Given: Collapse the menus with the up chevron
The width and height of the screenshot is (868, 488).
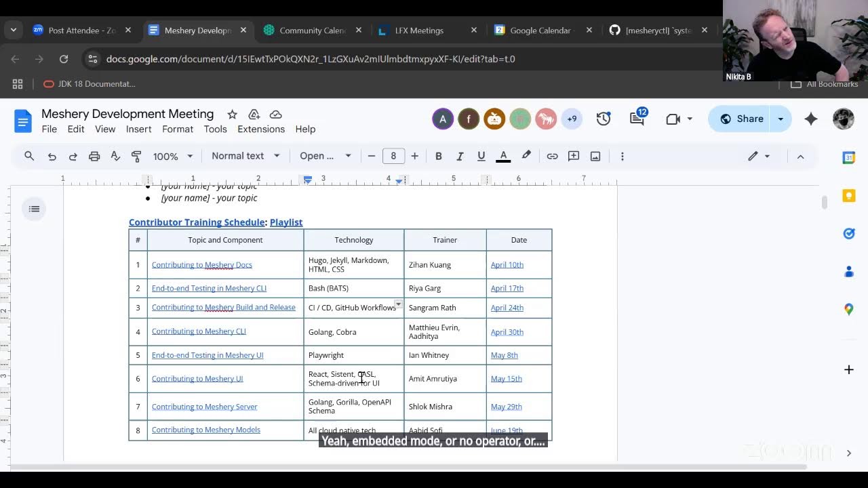Looking at the screenshot, I should 800,156.
